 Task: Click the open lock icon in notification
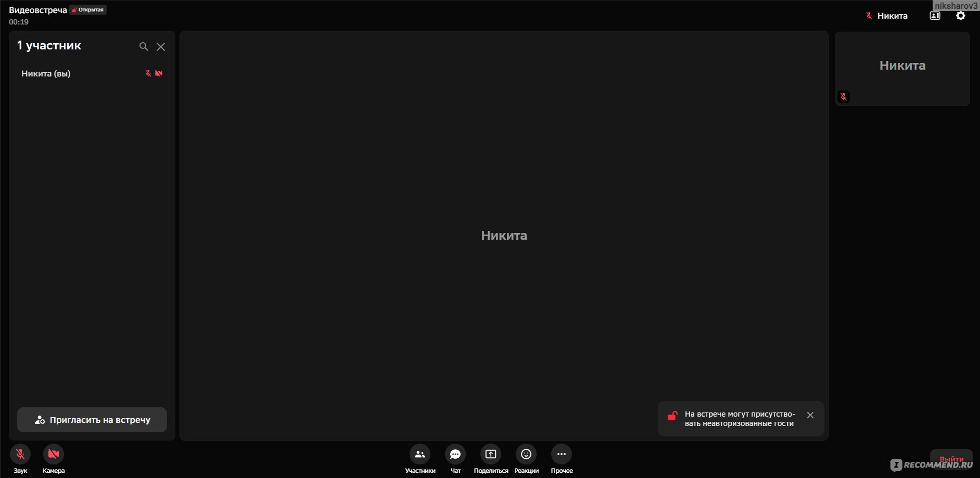point(672,416)
